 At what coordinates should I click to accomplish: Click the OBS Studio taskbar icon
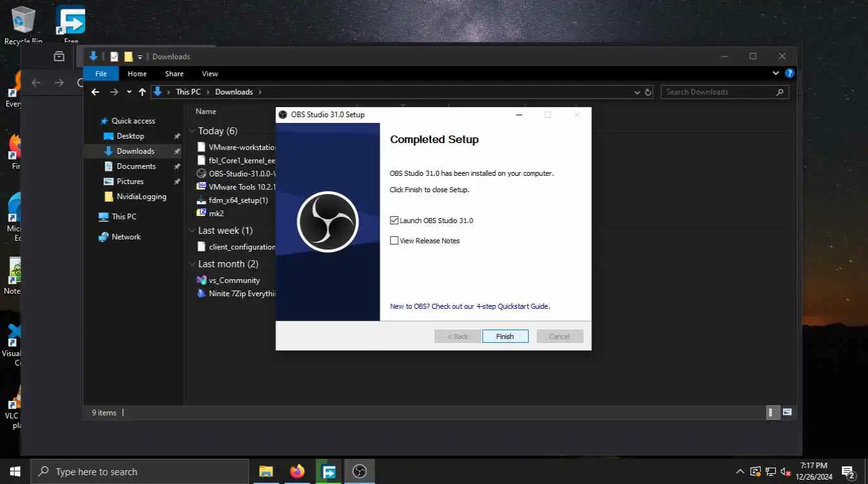(x=360, y=471)
